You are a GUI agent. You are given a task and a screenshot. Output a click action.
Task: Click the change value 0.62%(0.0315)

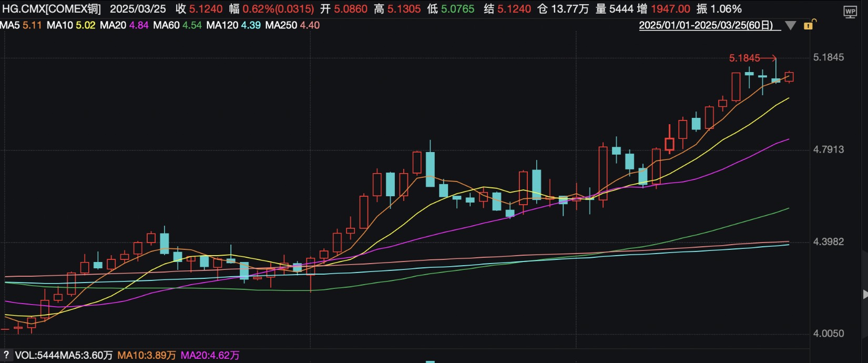click(278, 9)
